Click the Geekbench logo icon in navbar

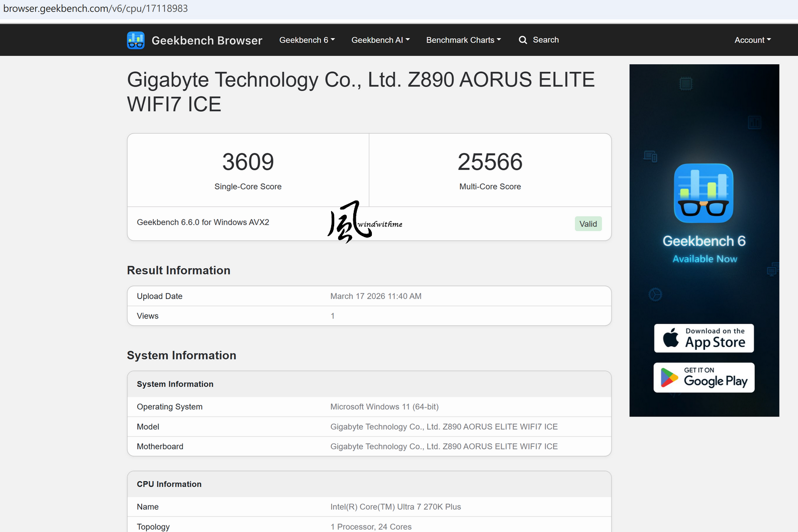pos(136,40)
